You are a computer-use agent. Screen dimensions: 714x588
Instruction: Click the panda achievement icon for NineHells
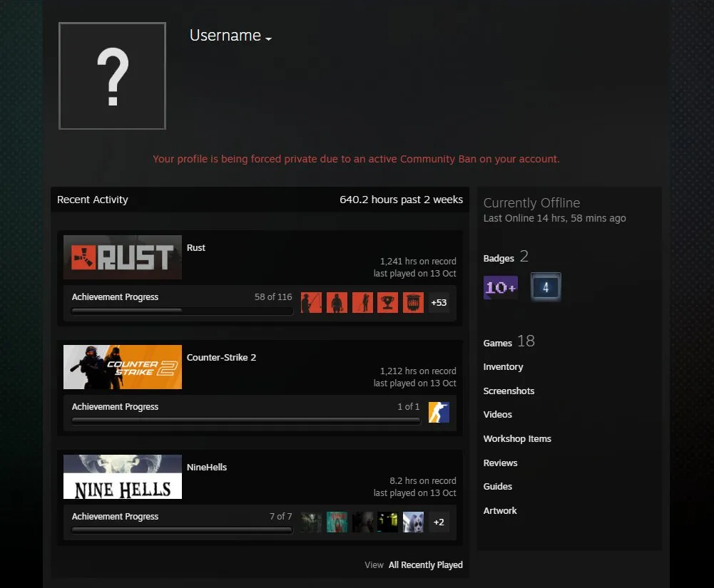click(x=414, y=522)
